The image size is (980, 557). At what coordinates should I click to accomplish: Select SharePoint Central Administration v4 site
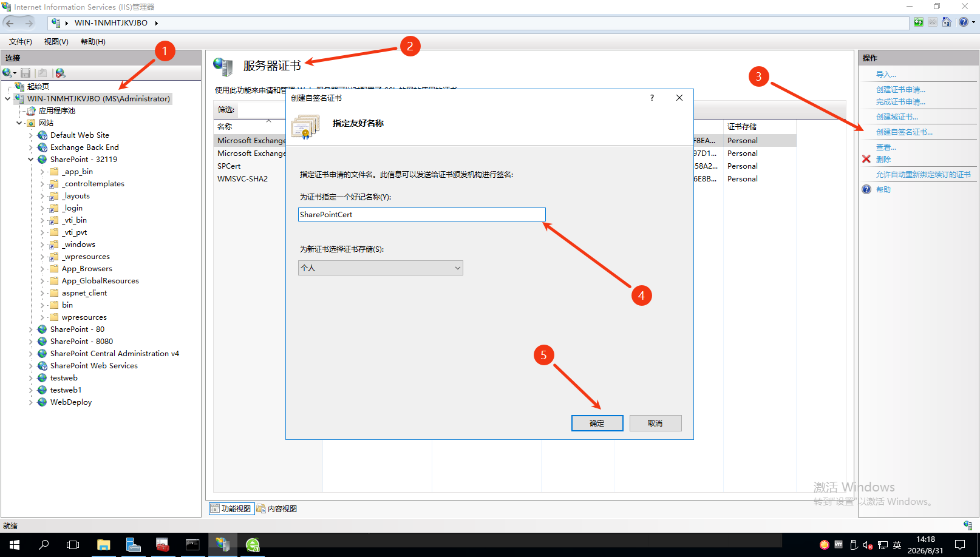[115, 354]
